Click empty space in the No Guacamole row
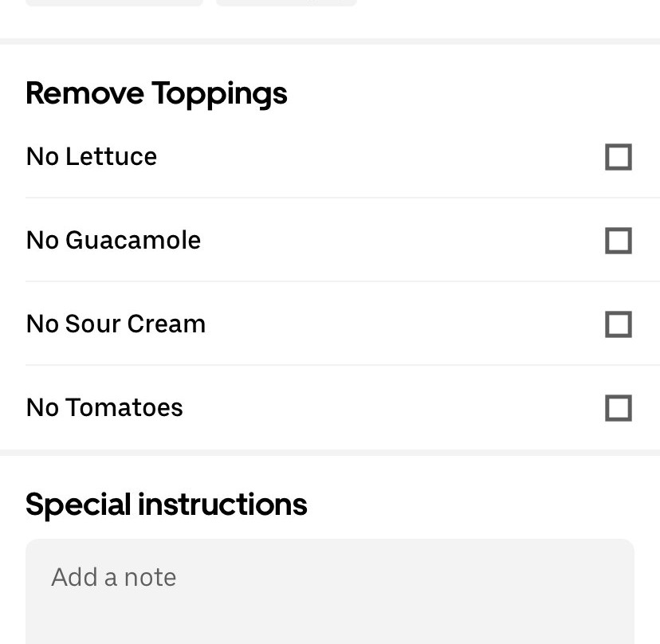This screenshot has width=660, height=644. pyautogui.click(x=379, y=241)
